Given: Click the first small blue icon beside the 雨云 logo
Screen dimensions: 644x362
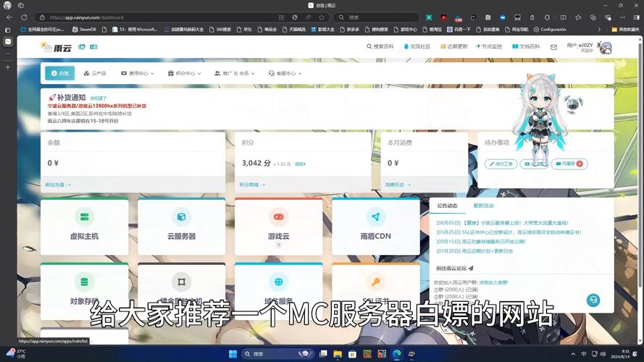Looking at the screenshot, I should pyautogui.click(x=82, y=47).
